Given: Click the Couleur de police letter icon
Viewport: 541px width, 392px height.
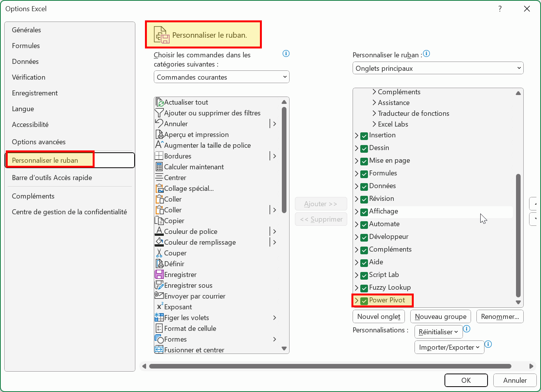Looking at the screenshot, I should pyautogui.click(x=159, y=232).
